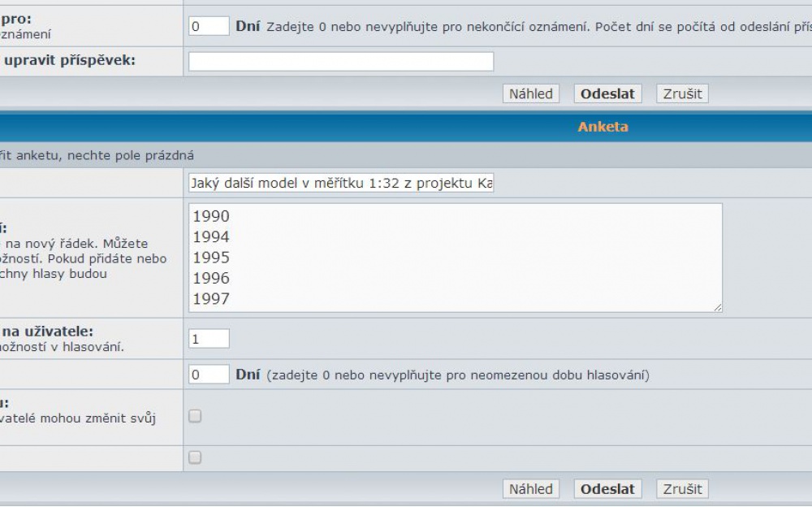Click the 1997 line in poll options

211,299
